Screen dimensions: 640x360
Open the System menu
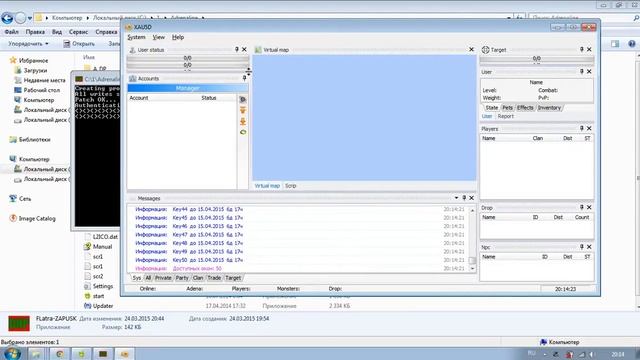136,37
